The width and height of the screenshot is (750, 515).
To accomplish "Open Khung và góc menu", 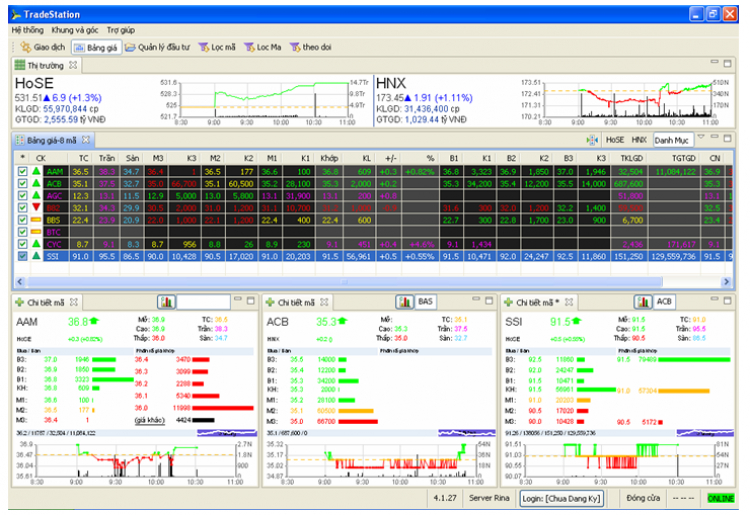I will tap(75, 30).
